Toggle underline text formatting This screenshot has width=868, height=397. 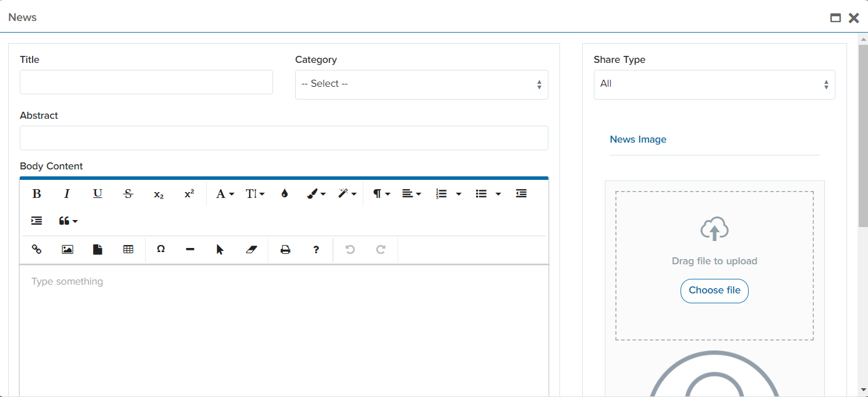(98, 194)
